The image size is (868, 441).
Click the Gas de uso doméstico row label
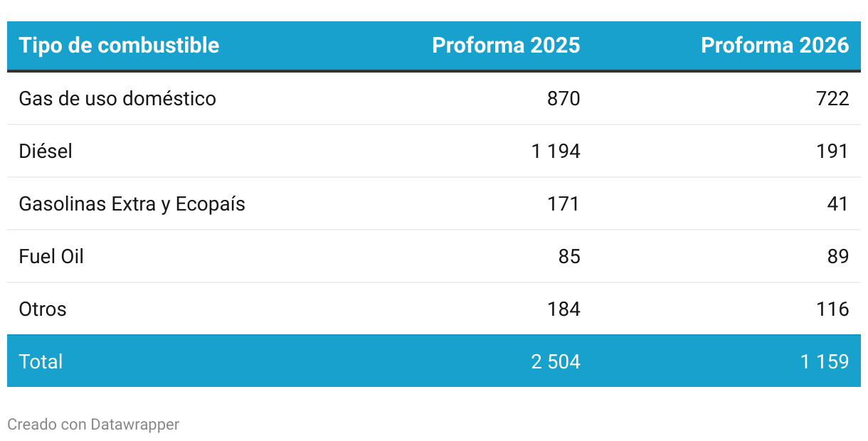pyautogui.click(x=117, y=98)
